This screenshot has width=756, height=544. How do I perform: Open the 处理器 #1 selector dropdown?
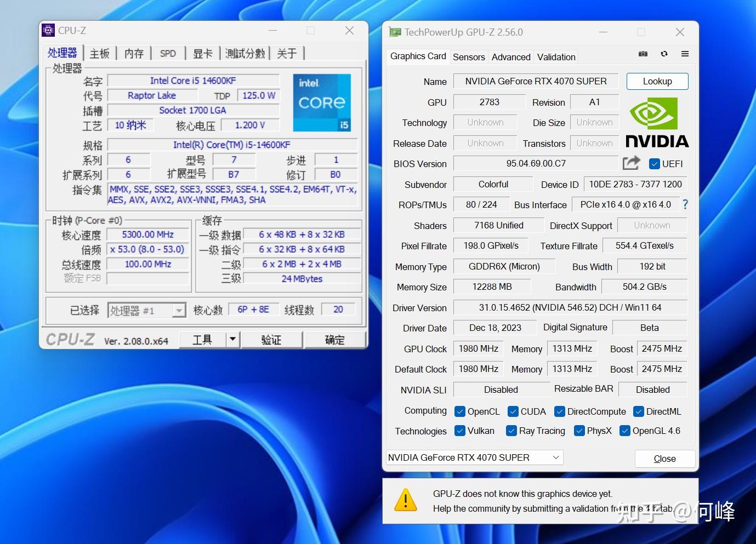click(178, 310)
